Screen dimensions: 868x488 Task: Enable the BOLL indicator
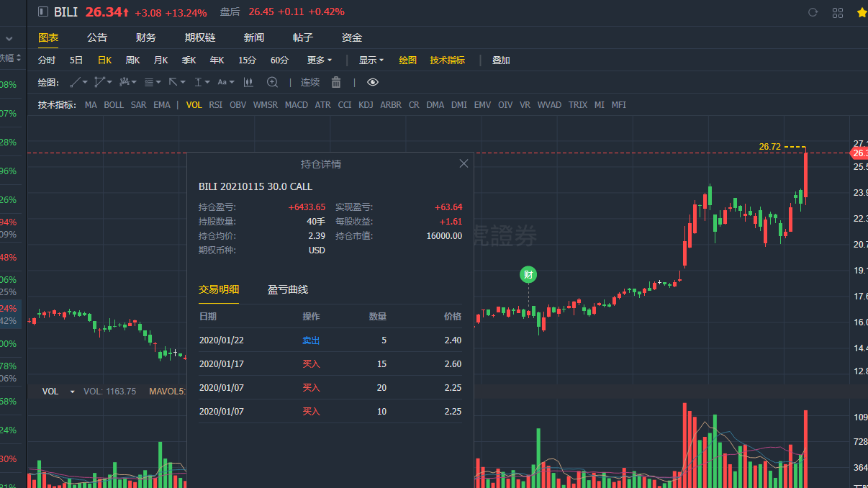[x=114, y=105]
